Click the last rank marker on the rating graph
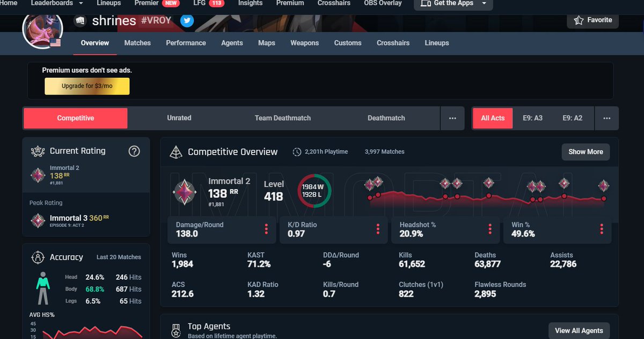The height and width of the screenshot is (339, 644). point(604,186)
